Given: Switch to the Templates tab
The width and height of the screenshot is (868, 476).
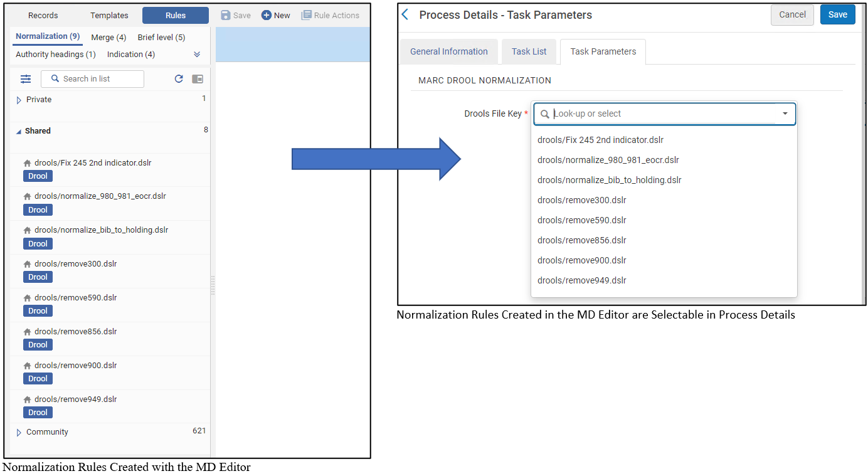Looking at the screenshot, I should pos(109,15).
